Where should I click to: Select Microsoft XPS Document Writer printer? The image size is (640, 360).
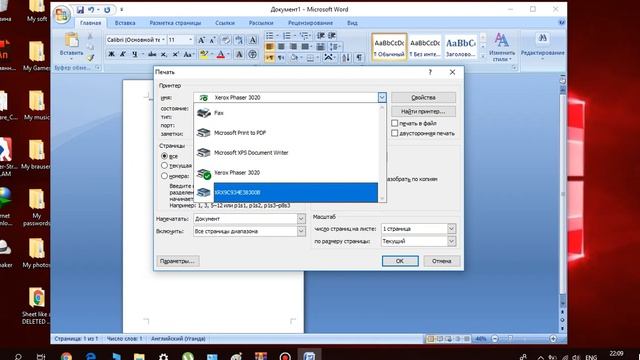coord(286,153)
